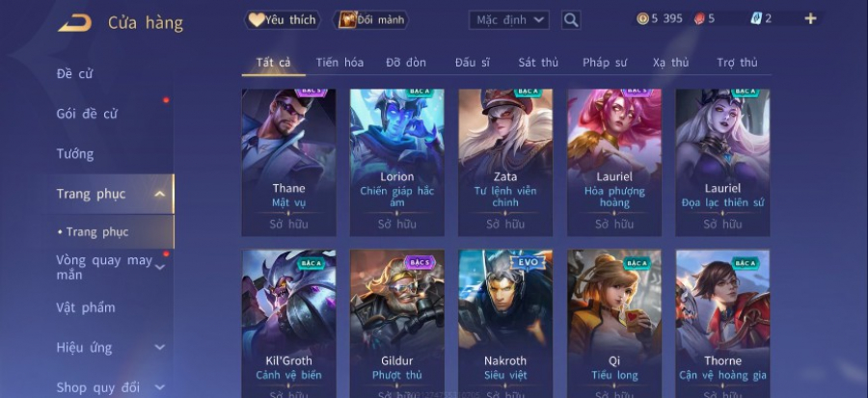
Task: Click the red ruby currency icon
Action: point(700,19)
